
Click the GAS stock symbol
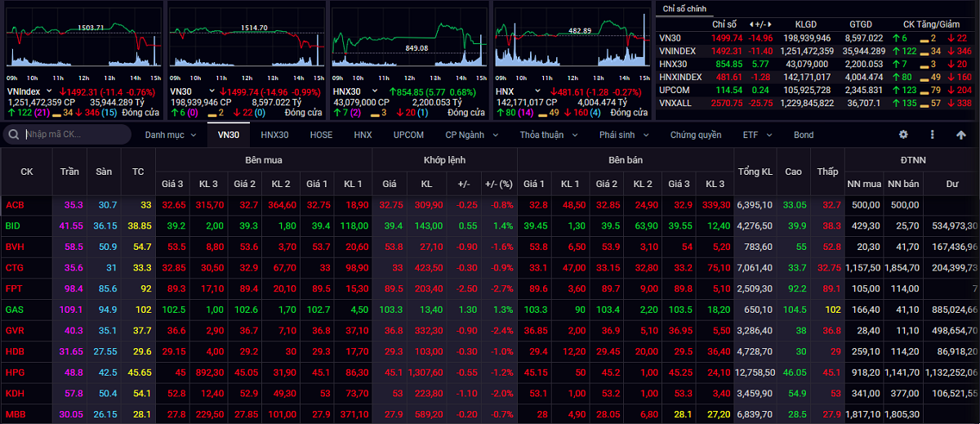15,310
